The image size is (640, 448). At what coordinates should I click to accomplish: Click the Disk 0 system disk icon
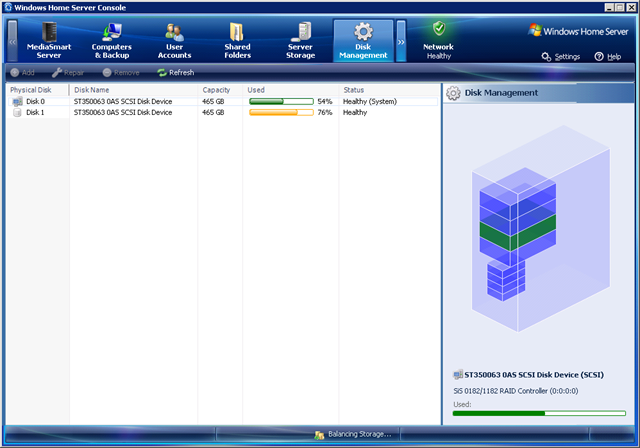(17, 101)
